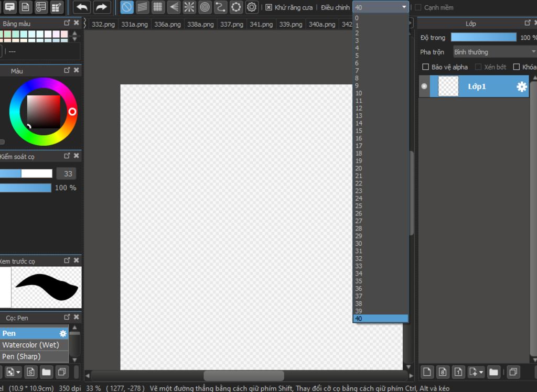Image resolution: width=537 pixels, height=392 pixels.
Task: Turn snap off with the highlighted icon
Action: point(127,7)
